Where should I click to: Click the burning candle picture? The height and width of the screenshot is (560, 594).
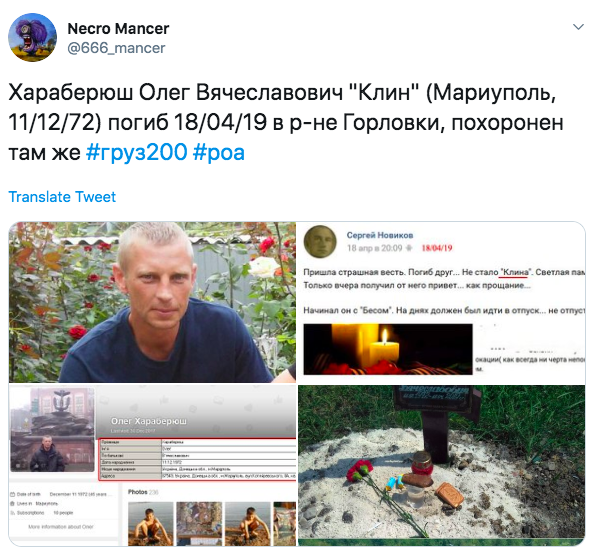pyautogui.click(x=388, y=349)
